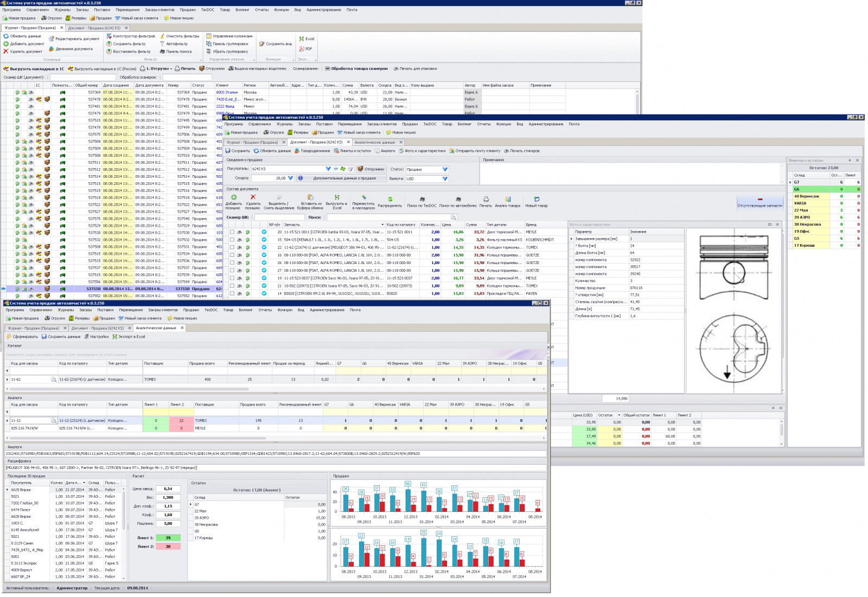
Task: Click Сформировать in analytics window toolbar
Action: click(22, 337)
